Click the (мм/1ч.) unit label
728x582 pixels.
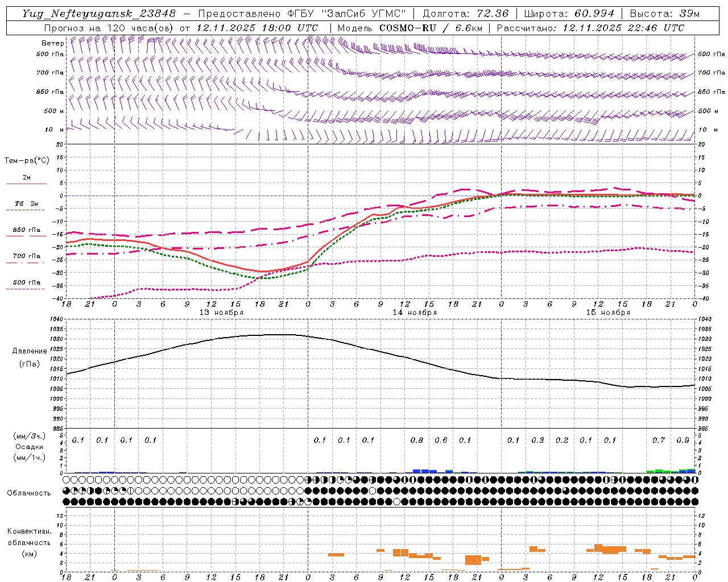pos(30,458)
